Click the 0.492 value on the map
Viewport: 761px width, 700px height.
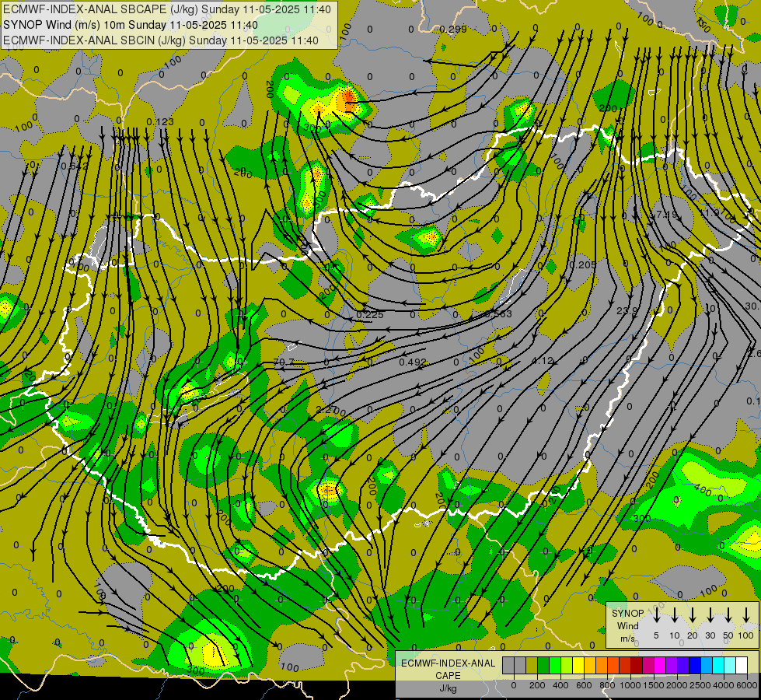point(413,362)
